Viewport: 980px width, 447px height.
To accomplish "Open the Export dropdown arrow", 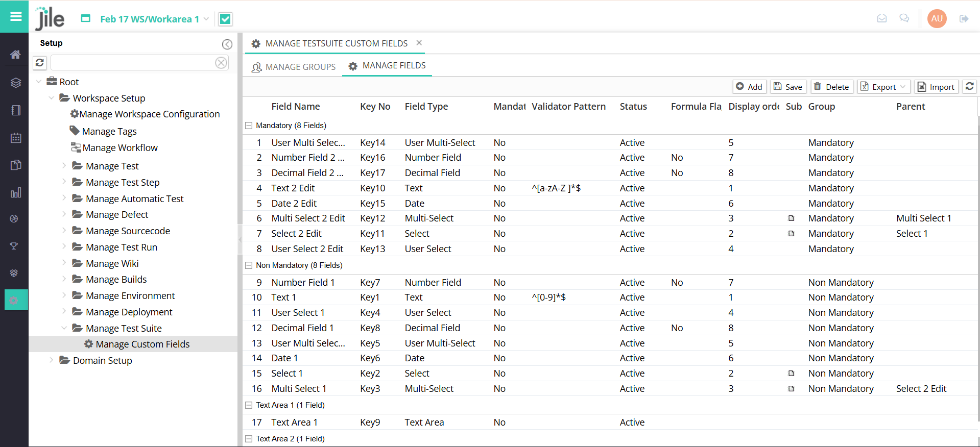I will (902, 87).
